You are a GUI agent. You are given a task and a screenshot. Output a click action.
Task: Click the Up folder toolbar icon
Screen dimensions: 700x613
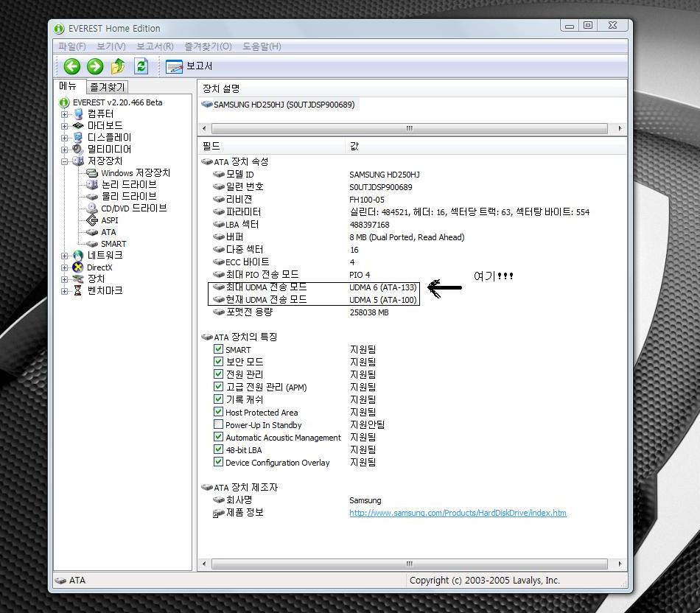click(x=118, y=66)
